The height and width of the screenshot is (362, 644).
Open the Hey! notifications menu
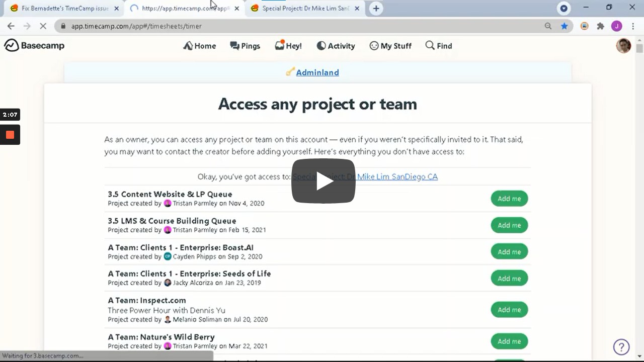(288, 46)
